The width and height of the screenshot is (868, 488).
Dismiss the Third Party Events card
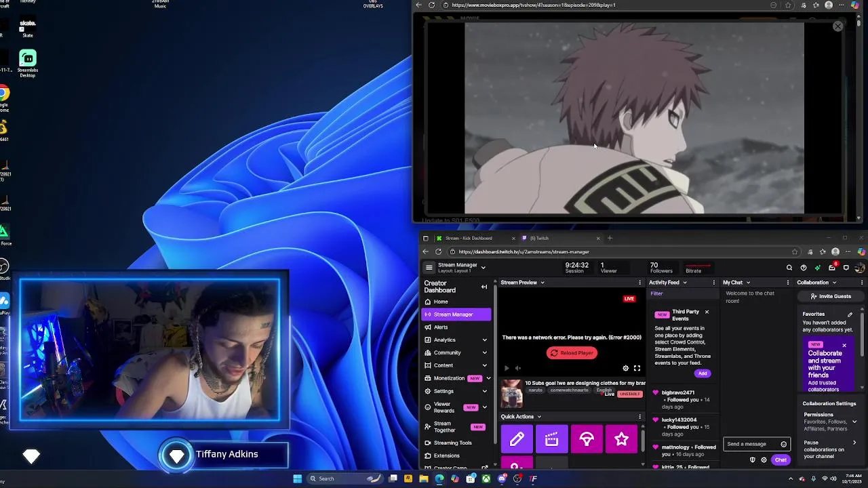707,312
